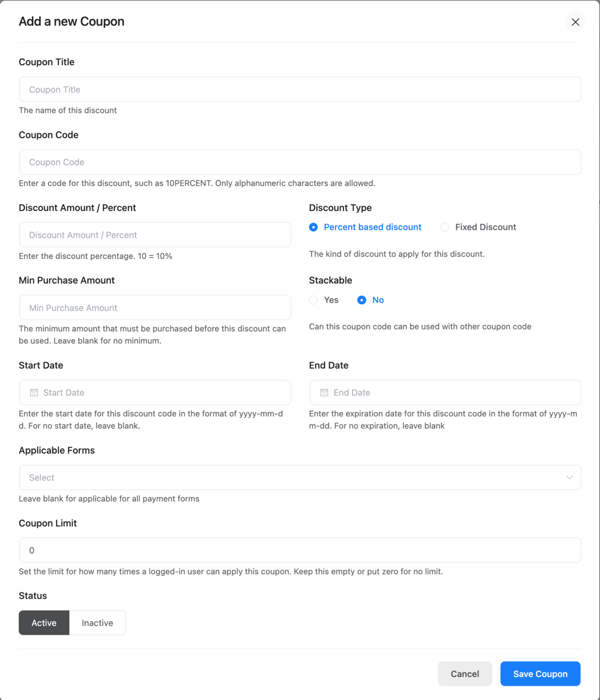Cancel creating the coupon
The width and height of the screenshot is (600, 700).
coord(464,674)
